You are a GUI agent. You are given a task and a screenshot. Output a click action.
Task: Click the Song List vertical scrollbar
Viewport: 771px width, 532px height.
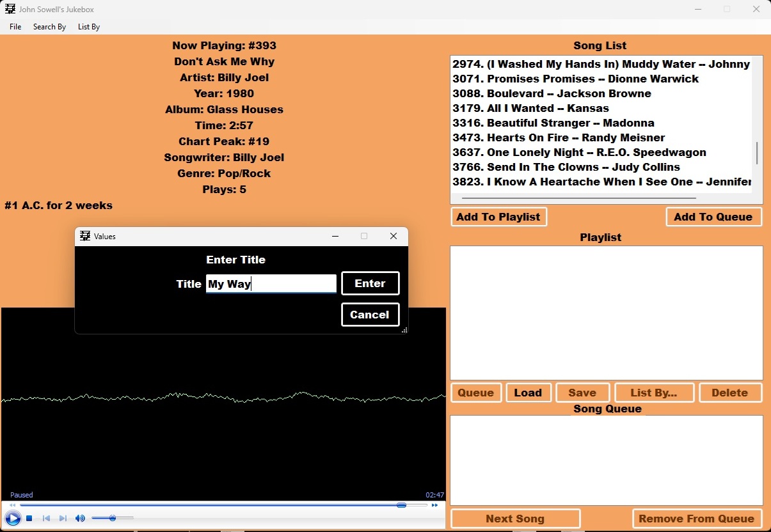(x=757, y=153)
